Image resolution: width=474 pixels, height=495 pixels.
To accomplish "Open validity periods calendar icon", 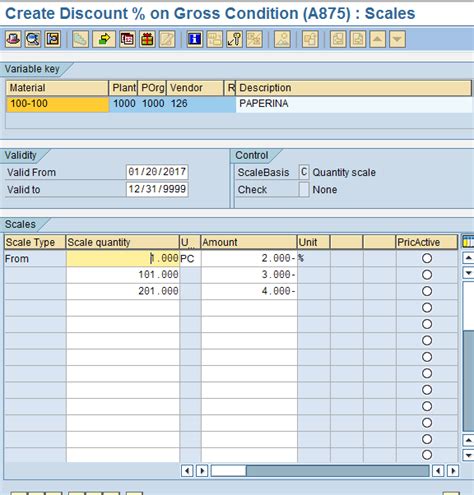I will click(x=127, y=39).
